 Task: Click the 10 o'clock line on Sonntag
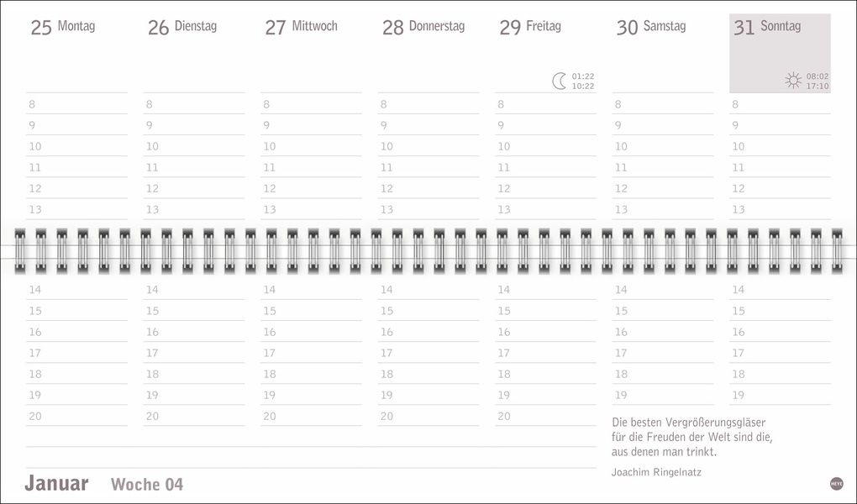780,147
